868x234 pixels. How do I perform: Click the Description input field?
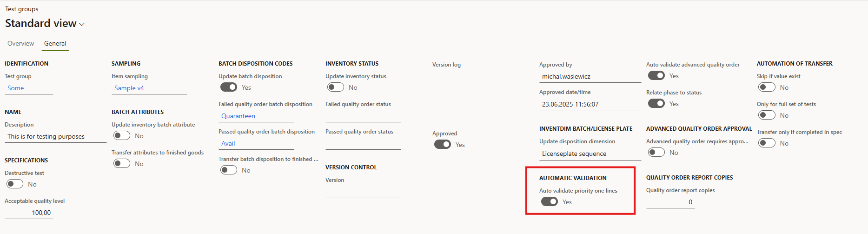coord(55,136)
